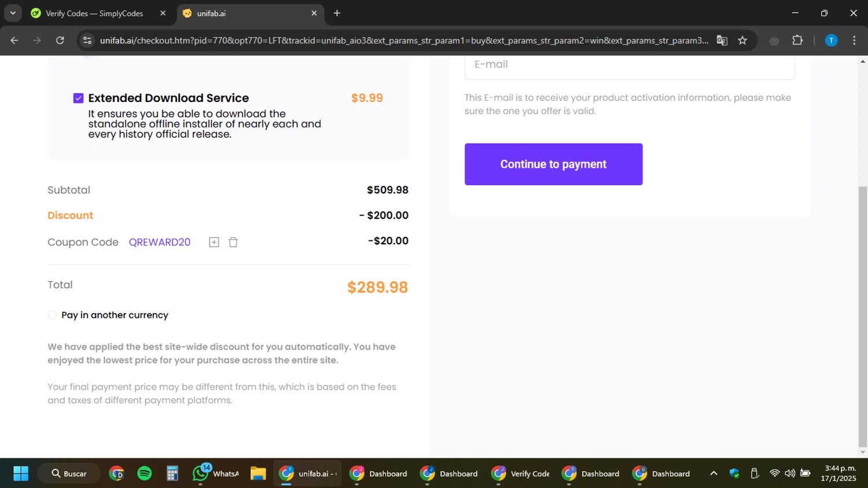868x488 pixels.
Task: Click the Buscar taskbar search box
Action: pyautogui.click(x=70, y=474)
